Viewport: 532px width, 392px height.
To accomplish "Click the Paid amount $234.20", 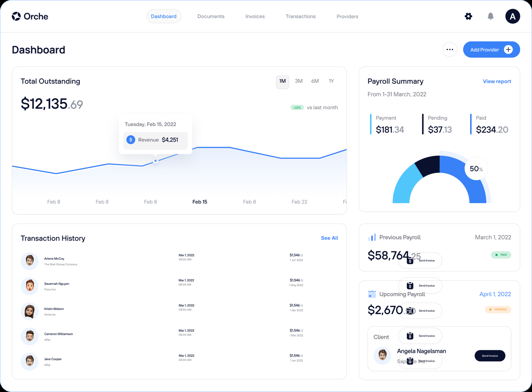I will pos(492,130).
